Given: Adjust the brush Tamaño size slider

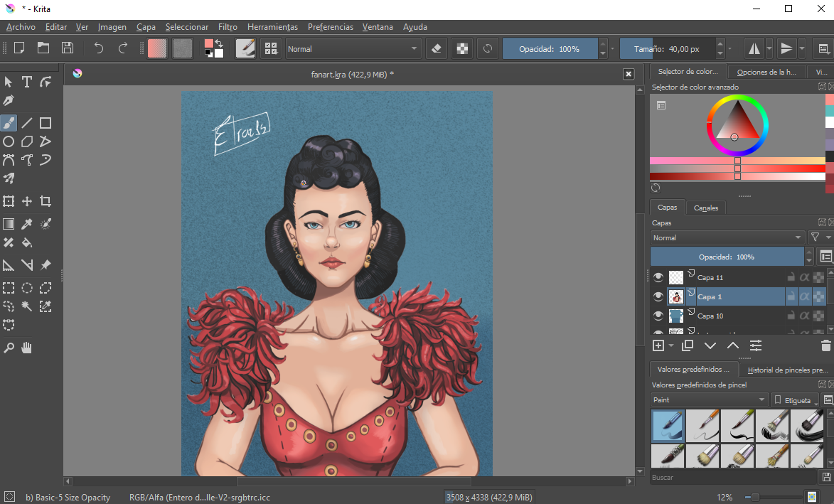Looking at the screenshot, I should click(668, 49).
